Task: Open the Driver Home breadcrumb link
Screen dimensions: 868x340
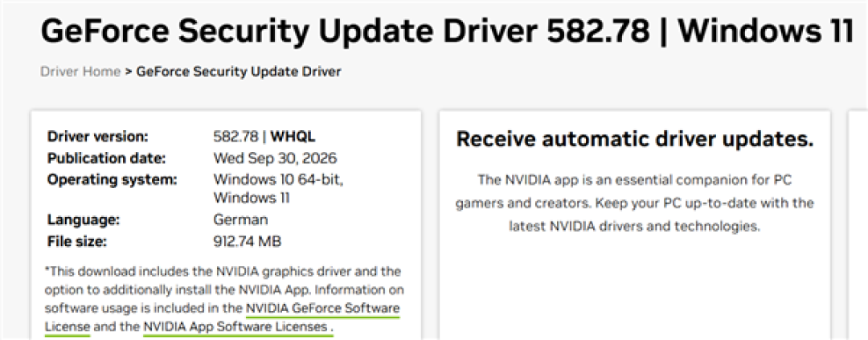Action: pyautogui.click(x=80, y=72)
